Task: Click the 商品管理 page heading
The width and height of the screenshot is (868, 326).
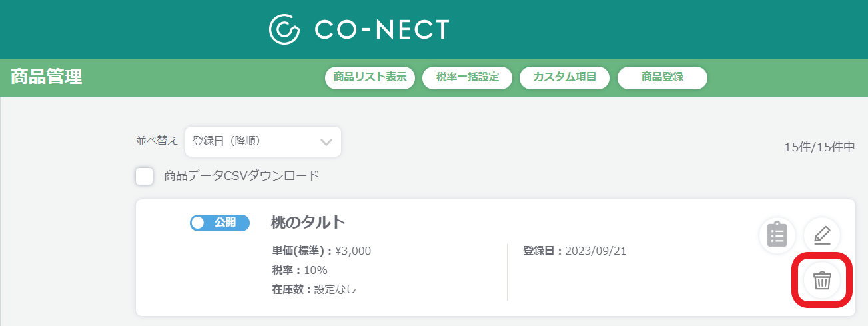Action: [x=46, y=77]
